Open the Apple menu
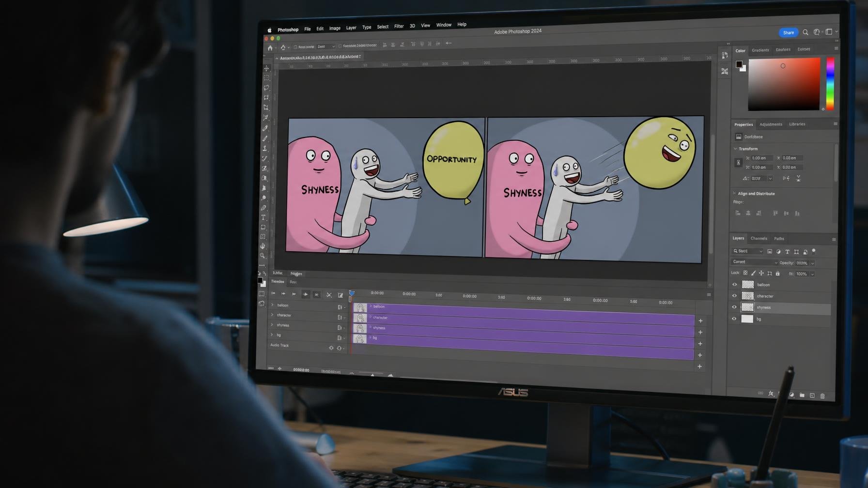The height and width of the screenshot is (488, 868). [270, 30]
